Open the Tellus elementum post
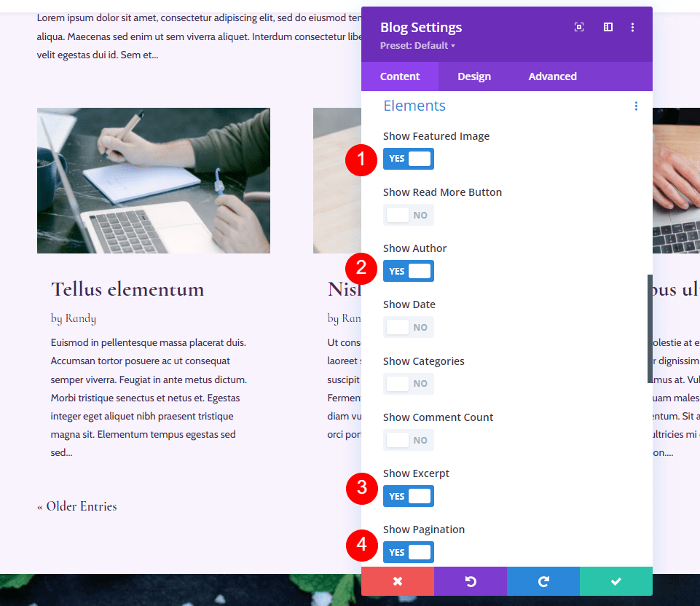700x606 pixels. point(127,289)
